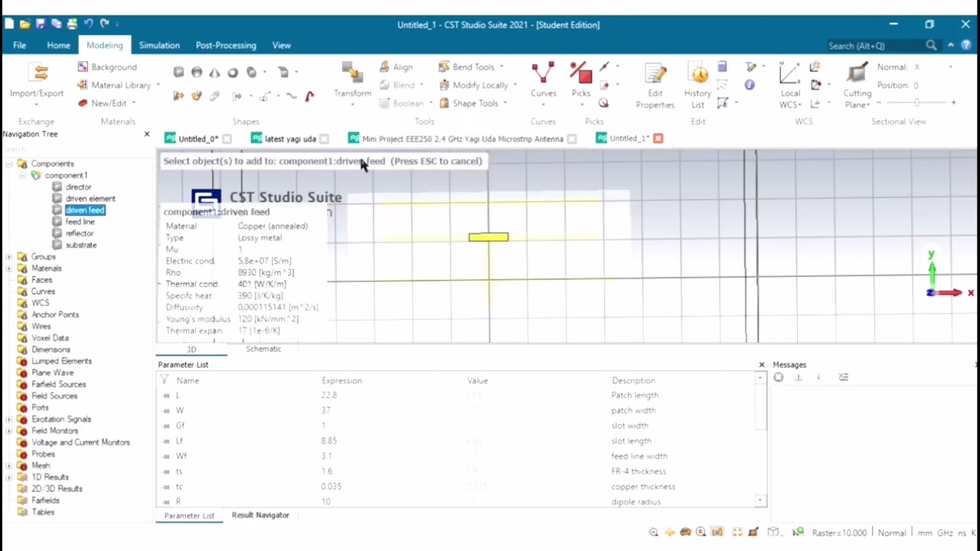Image resolution: width=980 pixels, height=551 pixels.
Task: Adjust the cutting plane position slider
Action: coord(916,103)
